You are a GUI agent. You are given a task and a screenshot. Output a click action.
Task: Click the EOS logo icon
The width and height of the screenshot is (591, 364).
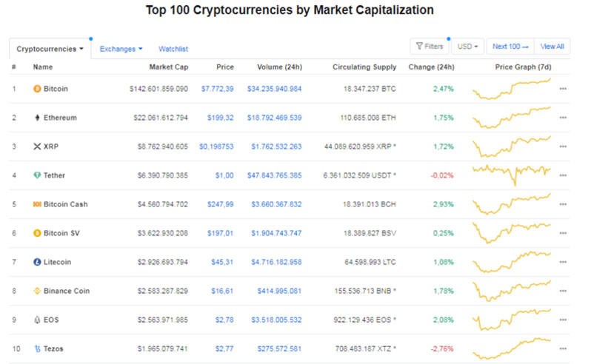tap(37, 320)
